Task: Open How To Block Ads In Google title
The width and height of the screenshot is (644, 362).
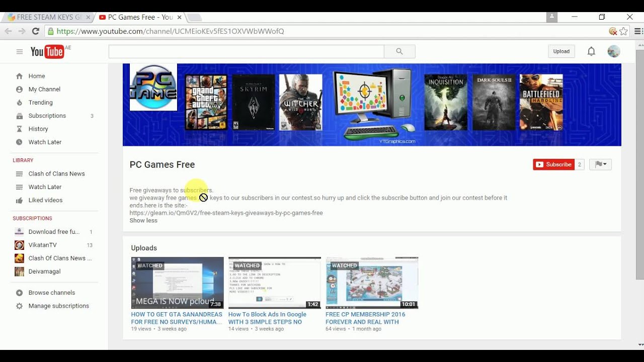Action: point(267,318)
